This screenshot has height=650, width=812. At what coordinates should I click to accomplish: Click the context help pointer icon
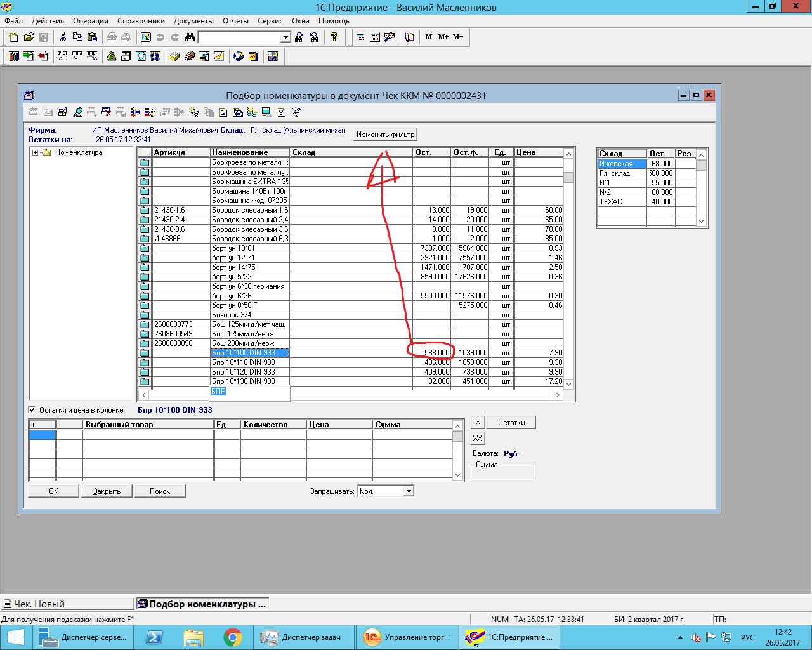296,112
